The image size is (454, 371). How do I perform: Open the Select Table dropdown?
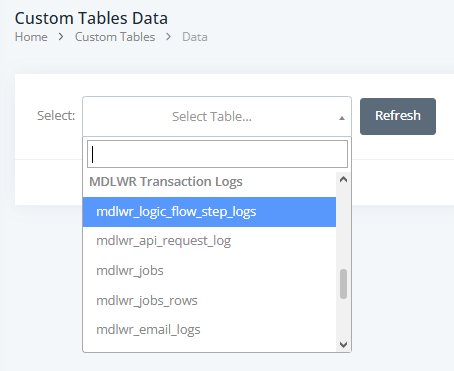(x=217, y=116)
